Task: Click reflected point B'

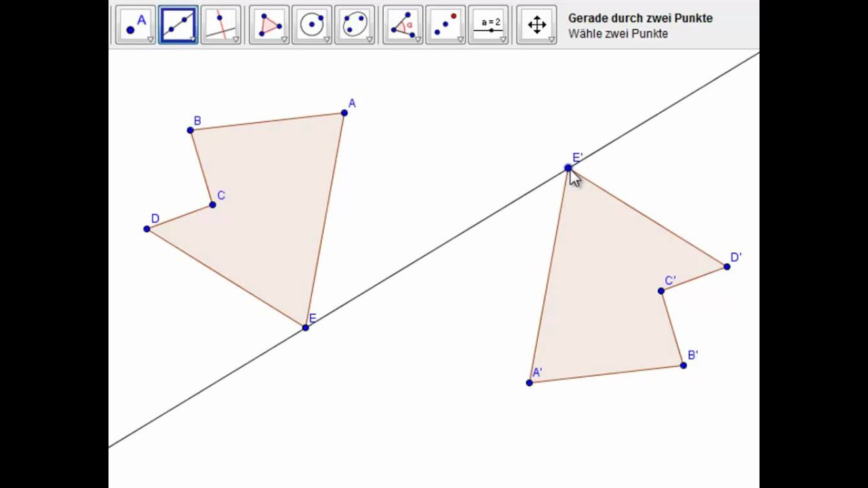Action: [684, 366]
